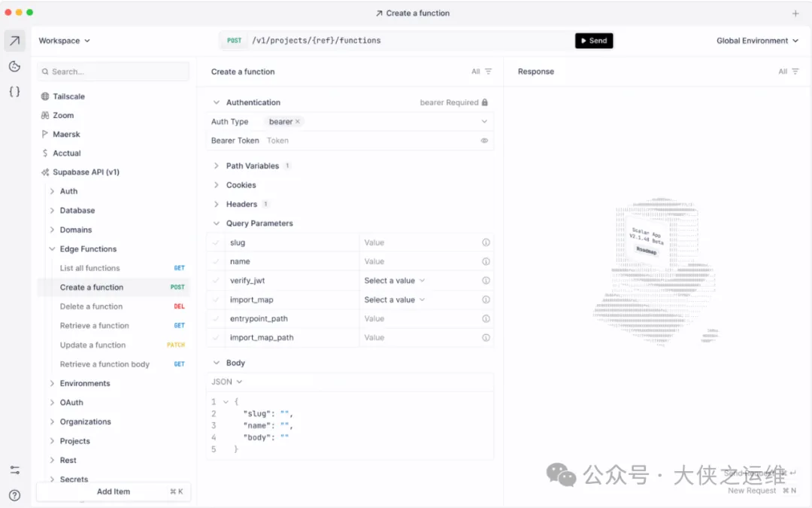Click the info icon in the entrypoint_path row
Viewport: 812px width, 508px height.
coord(486,319)
